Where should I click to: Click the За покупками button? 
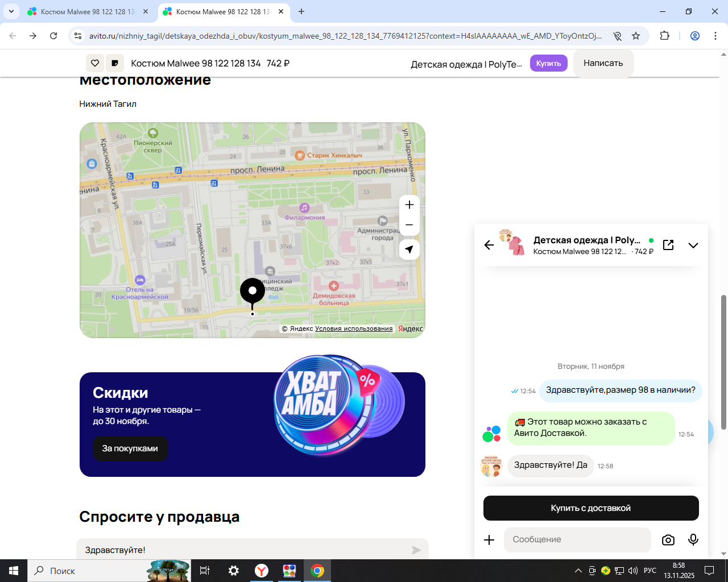(130, 448)
